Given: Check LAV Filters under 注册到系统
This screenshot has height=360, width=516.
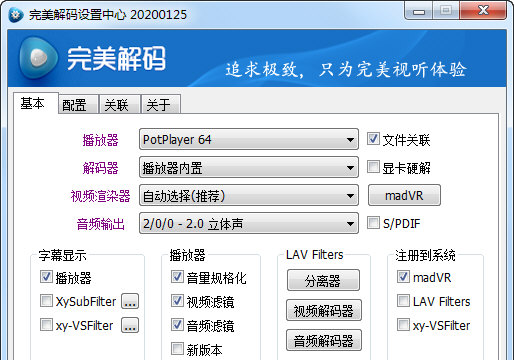Looking at the screenshot, I should [x=403, y=301].
